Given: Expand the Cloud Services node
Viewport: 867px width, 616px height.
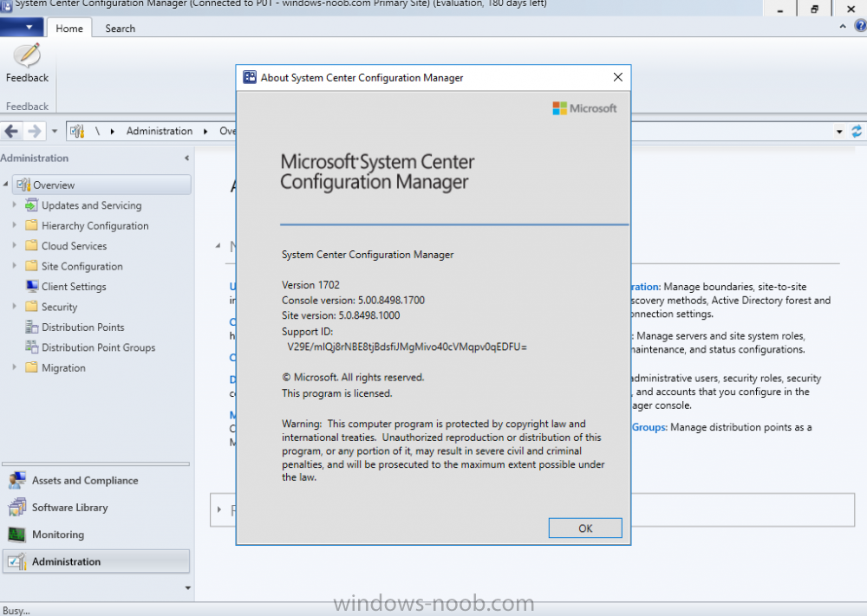Looking at the screenshot, I should click(15, 244).
